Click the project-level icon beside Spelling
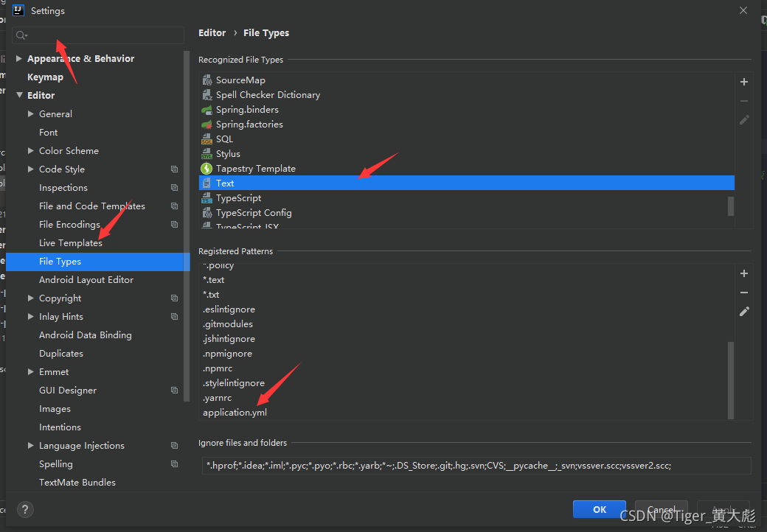This screenshot has width=767, height=532. click(x=174, y=464)
